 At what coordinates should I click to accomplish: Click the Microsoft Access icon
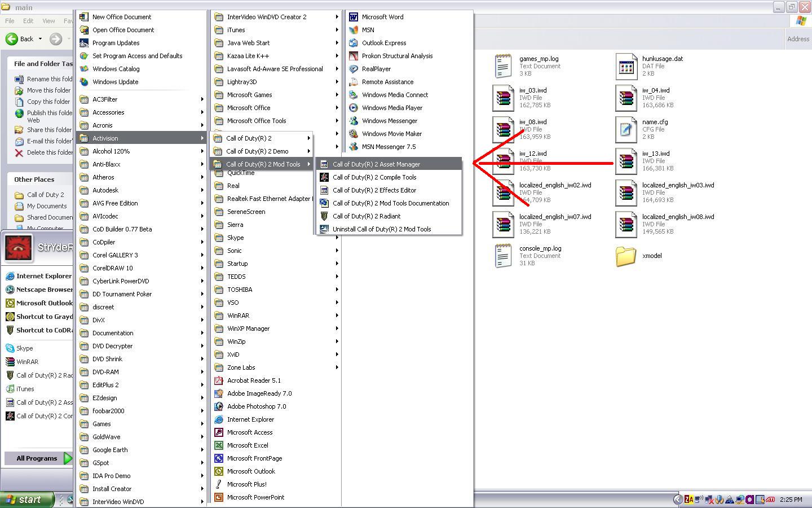coord(219,432)
